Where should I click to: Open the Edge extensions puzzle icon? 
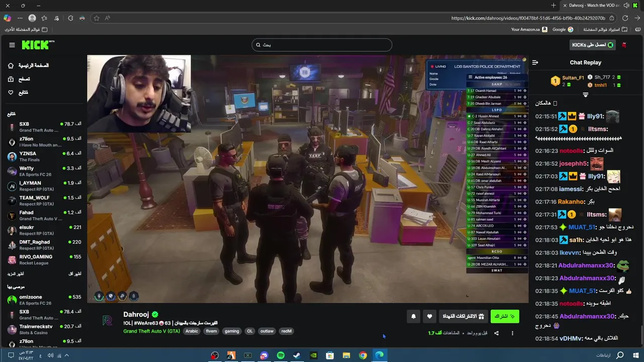[x=70, y=18]
